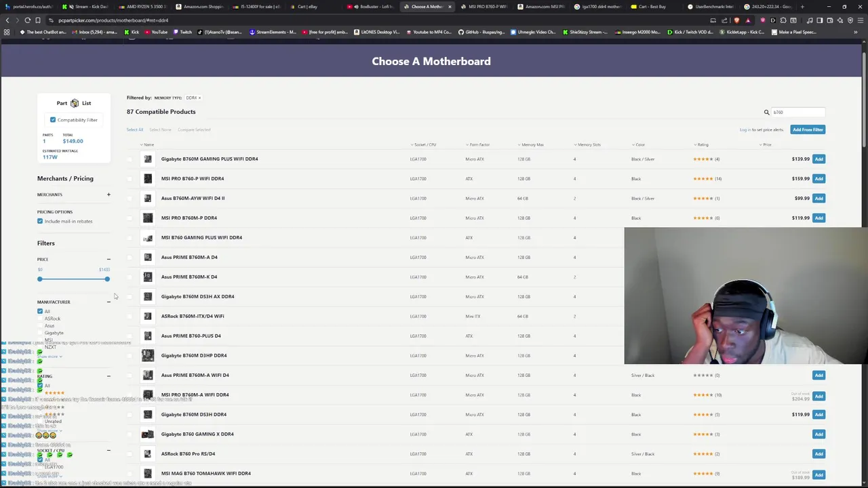
Task: Switch to the BoxBuster Lofi tab
Action: pyautogui.click(x=373, y=7)
